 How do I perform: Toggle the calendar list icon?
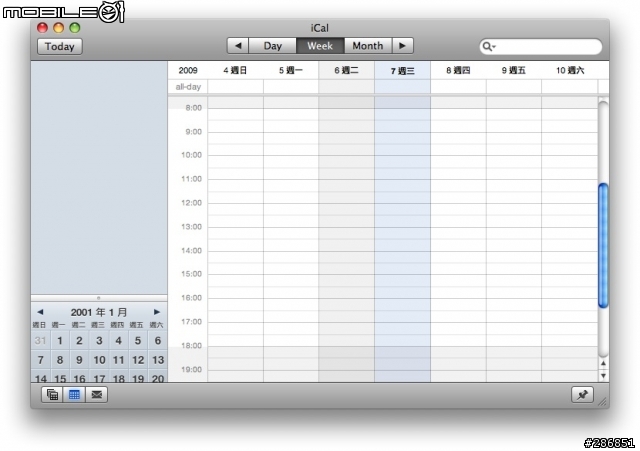click(53, 395)
